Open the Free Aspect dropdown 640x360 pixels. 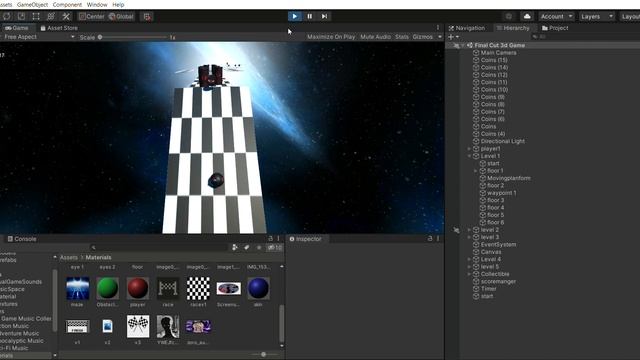click(39, 37)
